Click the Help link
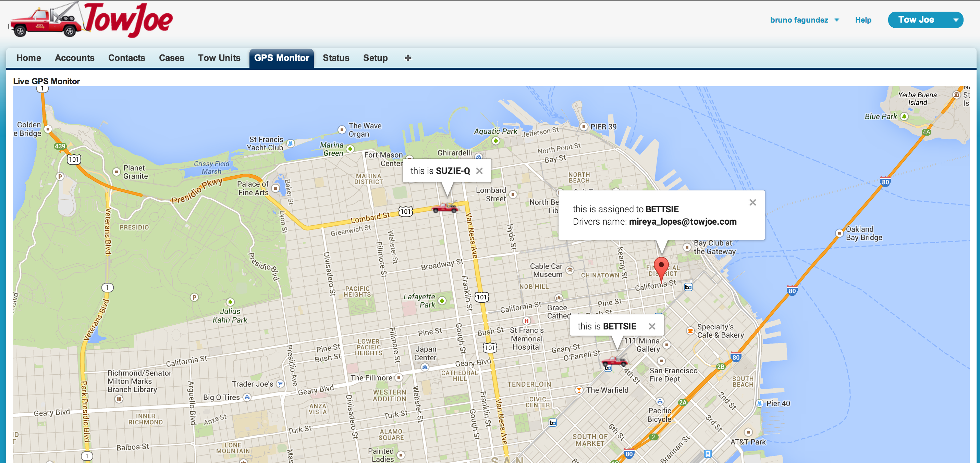This screenshot has width=980, height=463. pos(863,20)
